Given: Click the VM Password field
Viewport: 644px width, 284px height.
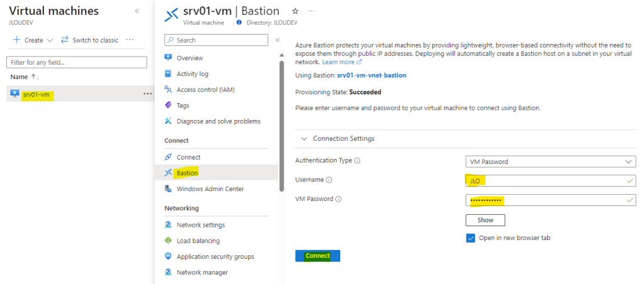Looking at the screenshot, I should click(551, 200).
